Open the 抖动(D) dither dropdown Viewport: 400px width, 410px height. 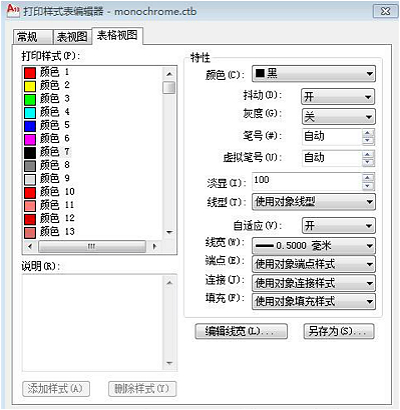(x=338, y=97)
